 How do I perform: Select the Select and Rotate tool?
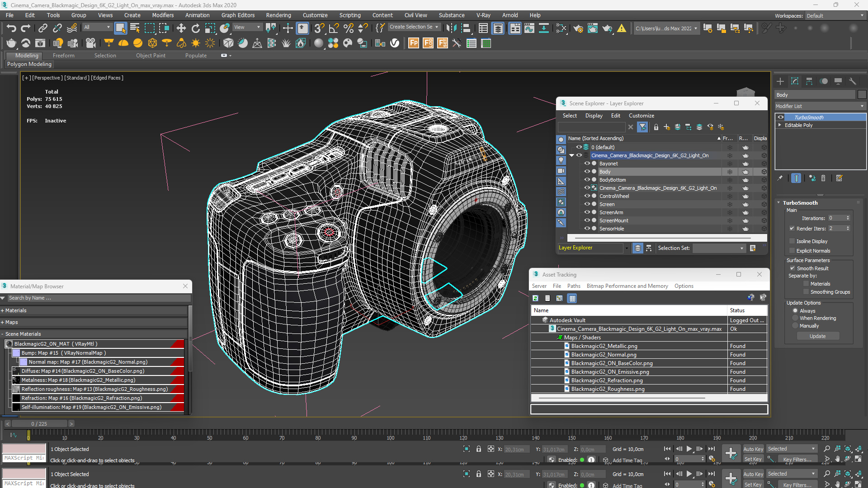click(196, 28)
